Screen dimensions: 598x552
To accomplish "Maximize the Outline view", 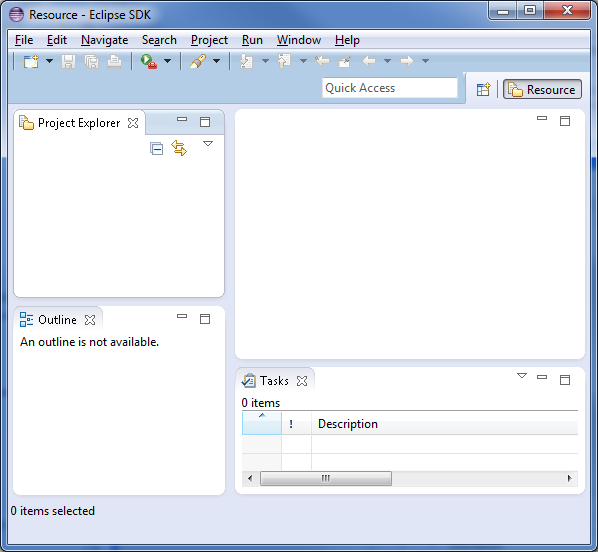I will (x=205, y=319).
